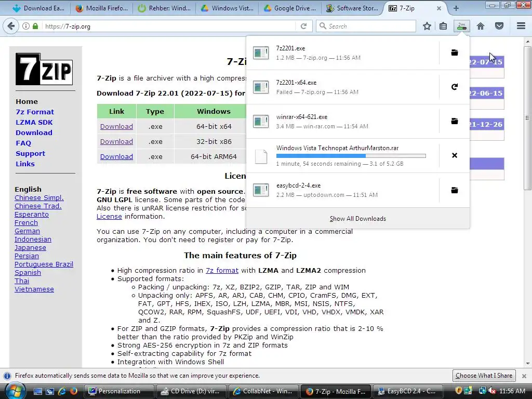Click the License information link

tap(109, 217)
